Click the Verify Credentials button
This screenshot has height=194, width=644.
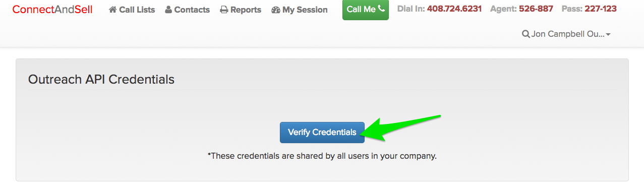322,133
